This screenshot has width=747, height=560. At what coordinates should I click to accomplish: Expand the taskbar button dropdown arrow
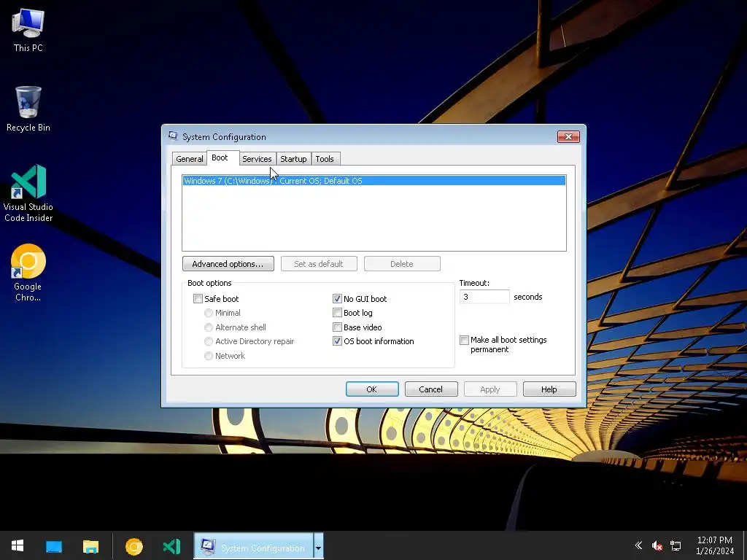click(318, 546)
